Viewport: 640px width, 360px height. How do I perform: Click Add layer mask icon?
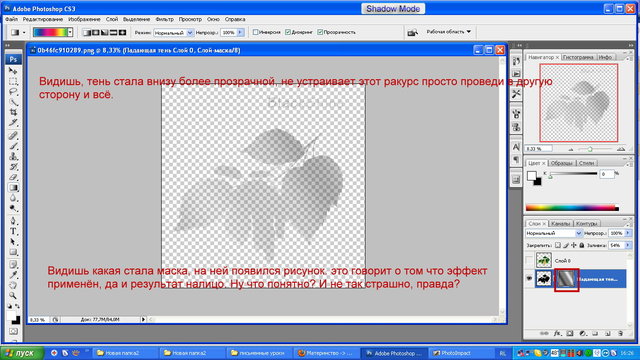570,333
